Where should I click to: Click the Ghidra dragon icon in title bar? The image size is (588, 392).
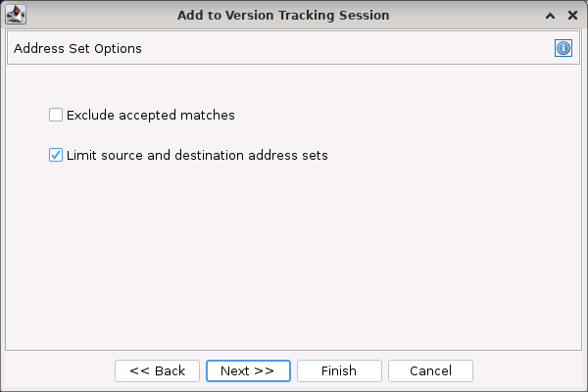(16, 15)
